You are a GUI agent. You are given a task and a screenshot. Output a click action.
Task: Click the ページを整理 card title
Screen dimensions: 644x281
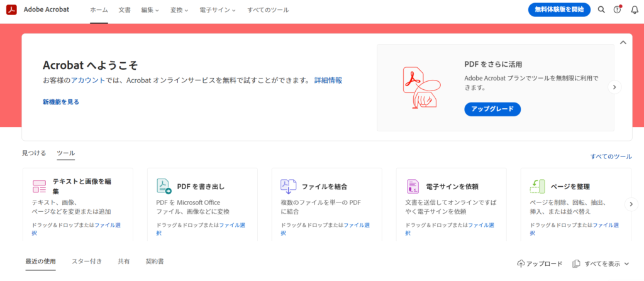tap(570, 187)
